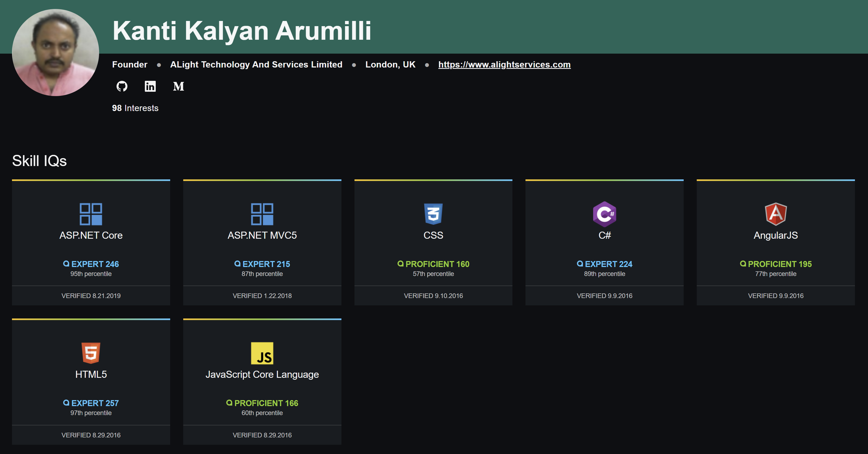
Task: Click the ASP.NET MVC5 card title
Action: click(262, 235)
